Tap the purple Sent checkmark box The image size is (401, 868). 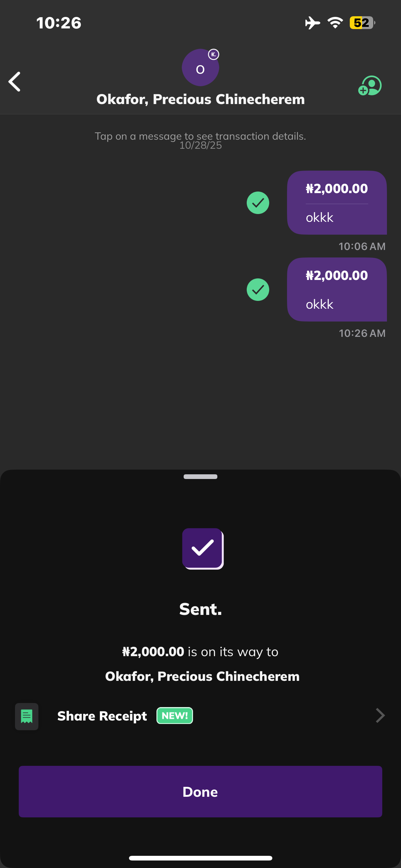[202, 549]
